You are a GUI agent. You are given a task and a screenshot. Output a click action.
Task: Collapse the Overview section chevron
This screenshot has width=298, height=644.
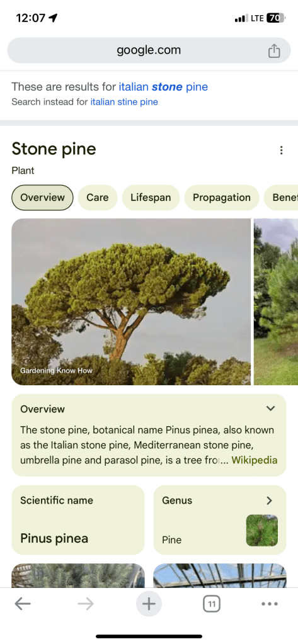pos(270,409)
